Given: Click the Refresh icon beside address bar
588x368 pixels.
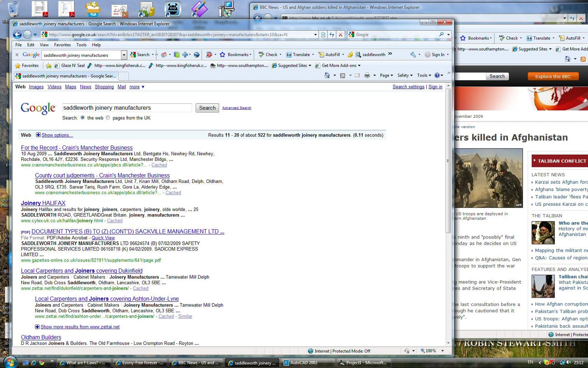Looking at the screenshot, I should pyautogui.click(x=332, y=35).
